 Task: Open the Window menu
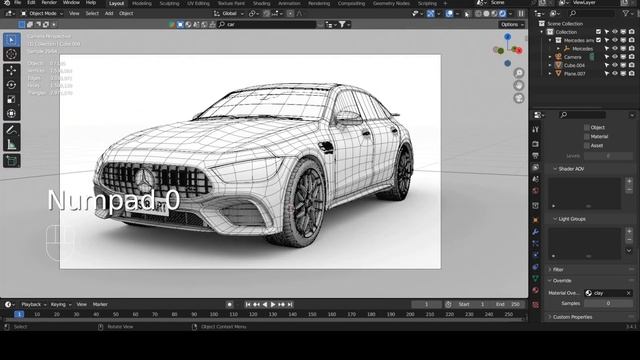pos(71,2)
